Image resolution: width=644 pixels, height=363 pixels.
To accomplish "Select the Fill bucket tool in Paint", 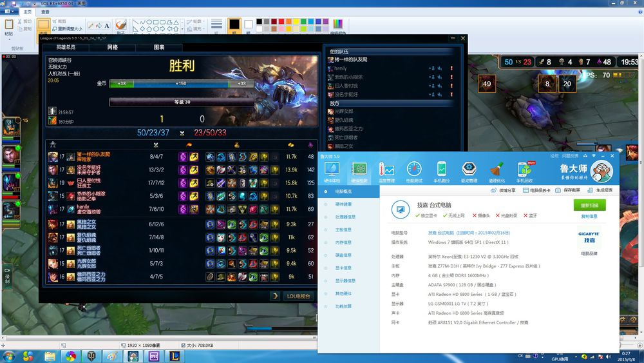I will tap(99, 26).
